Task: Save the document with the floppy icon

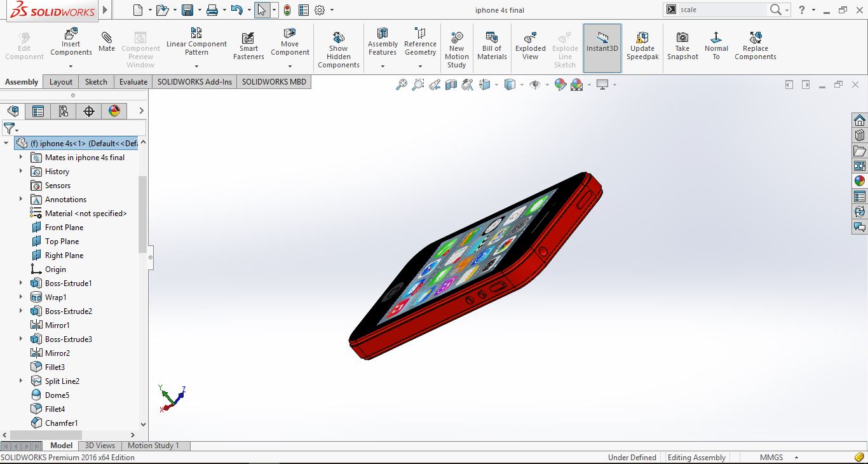Action: point(187,10)
